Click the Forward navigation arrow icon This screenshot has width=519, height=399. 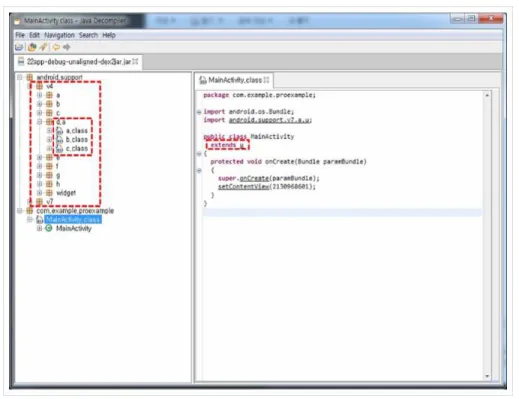(67, 47)
